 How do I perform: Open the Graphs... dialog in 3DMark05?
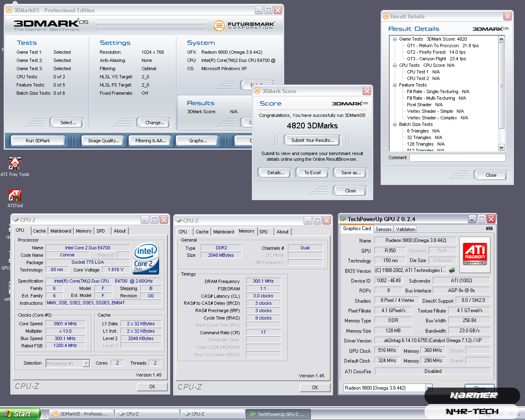click(198, 141)
